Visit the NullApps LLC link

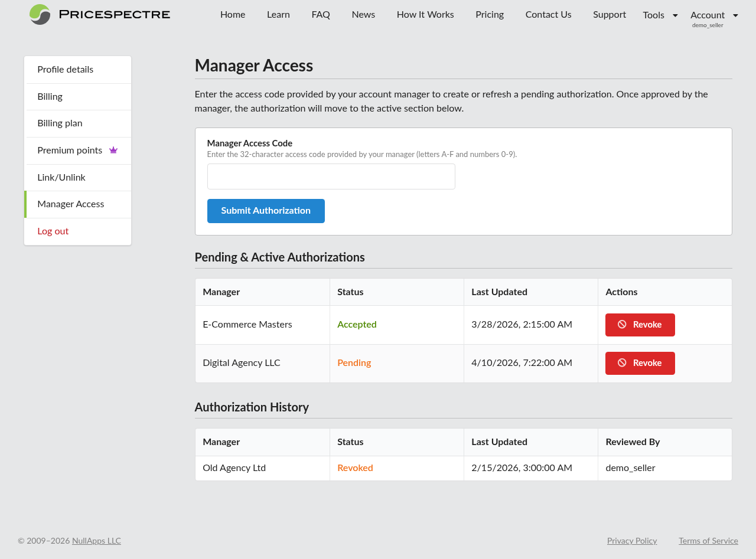point(96,541)
